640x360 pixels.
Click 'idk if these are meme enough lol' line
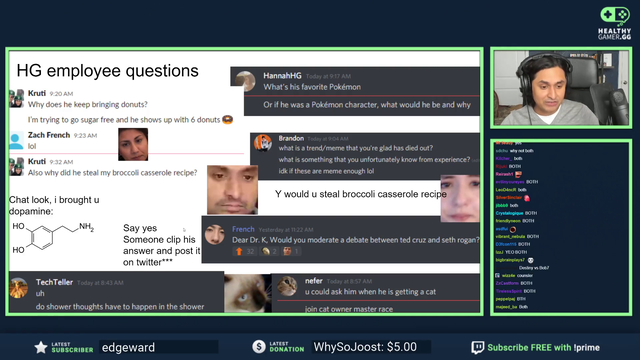coord(326,171)
